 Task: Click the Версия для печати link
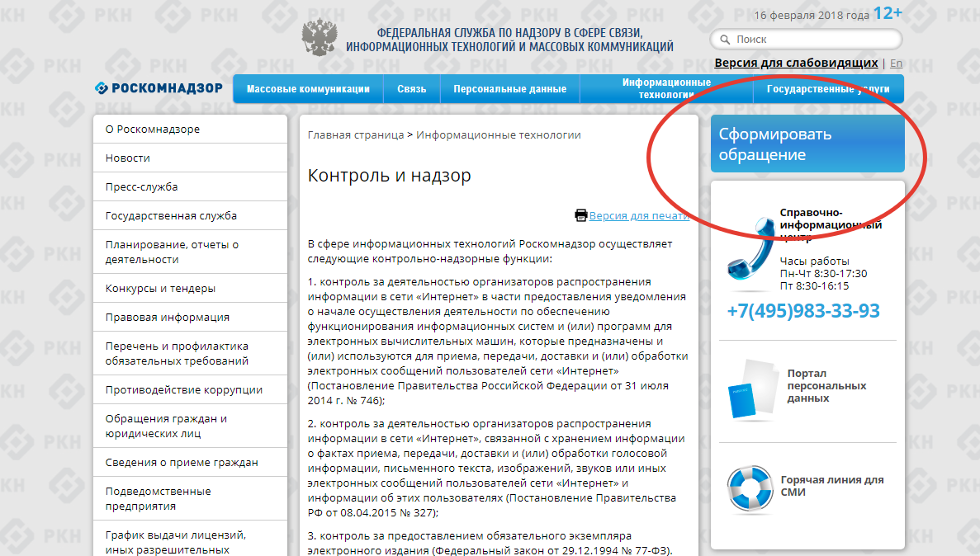[x=639, y=215]
